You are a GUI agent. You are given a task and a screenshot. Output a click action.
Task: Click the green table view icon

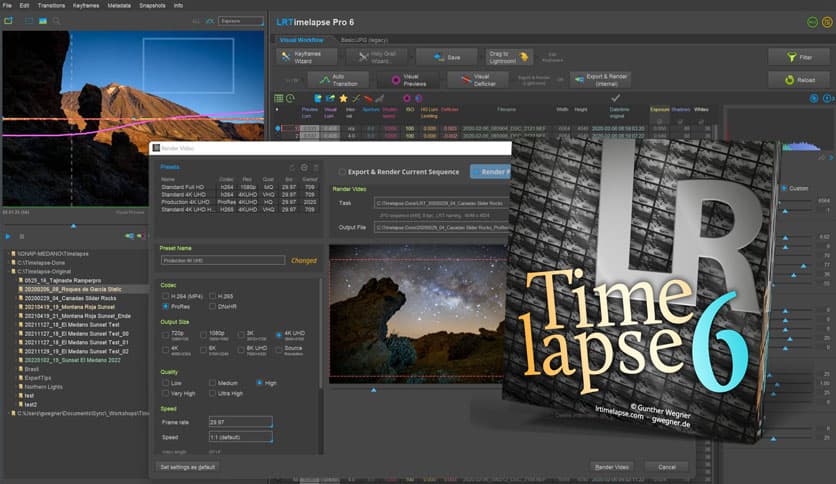tap(278, 98)
